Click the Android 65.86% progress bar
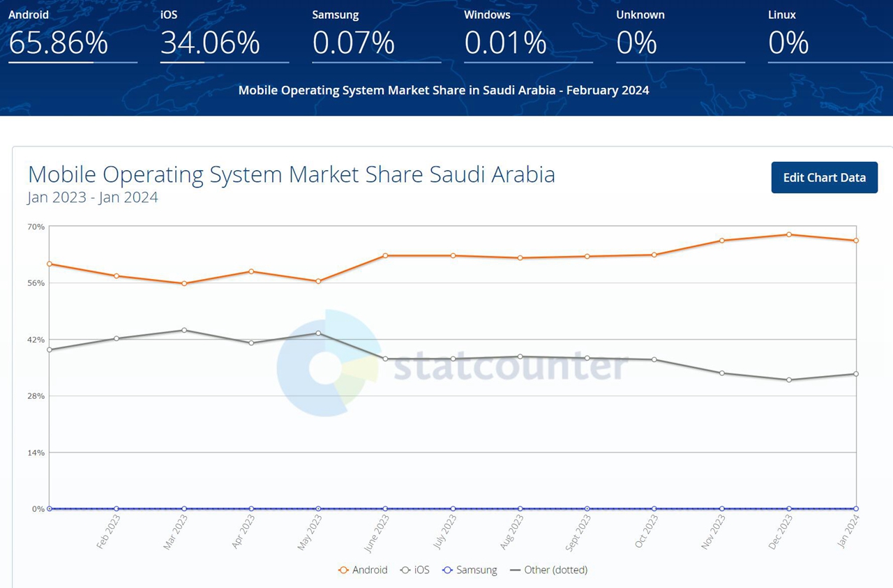This screenshot has height=588, width=893. pos(73,62)
